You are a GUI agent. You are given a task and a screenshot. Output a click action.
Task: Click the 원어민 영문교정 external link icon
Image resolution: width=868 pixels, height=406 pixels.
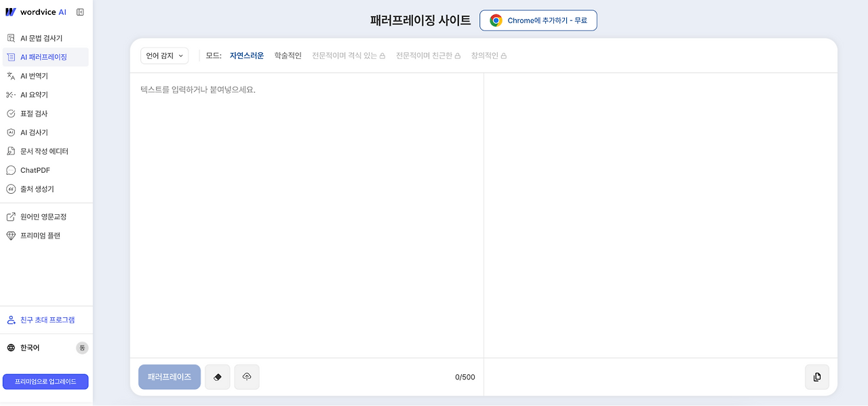[11, 217]
